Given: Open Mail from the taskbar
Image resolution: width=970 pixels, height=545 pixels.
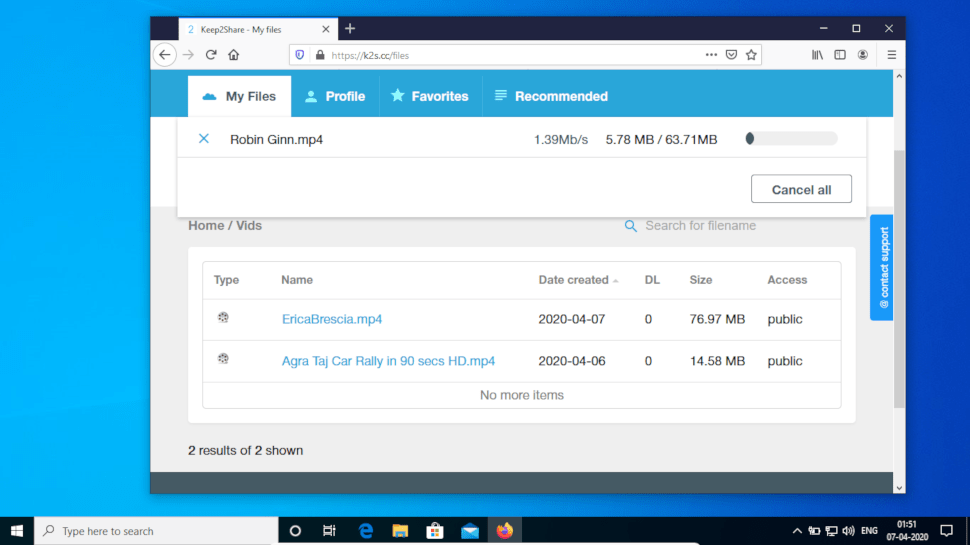Looking at the screenshot, I should pos(470,531).
